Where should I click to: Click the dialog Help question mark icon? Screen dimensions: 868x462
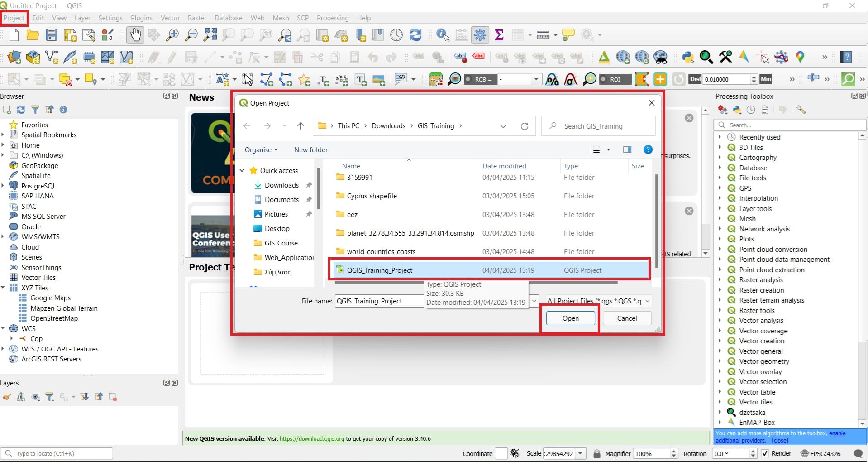coord(648,150)
